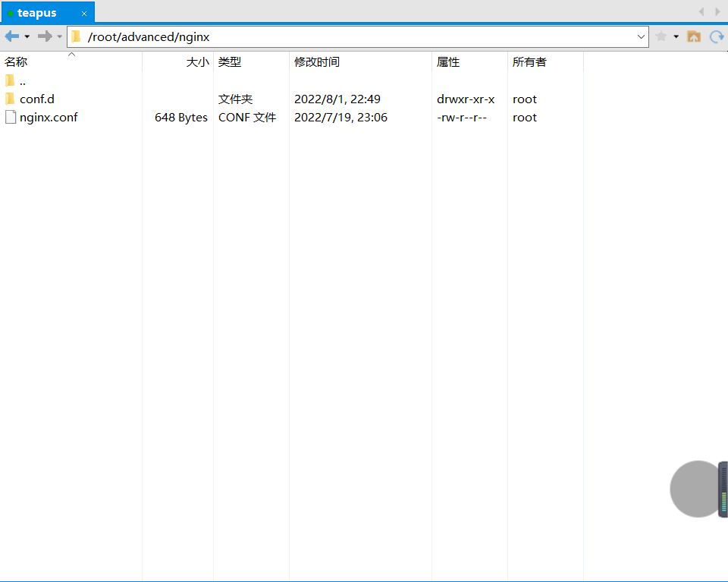Click the nginx.conf file icon

11,118
